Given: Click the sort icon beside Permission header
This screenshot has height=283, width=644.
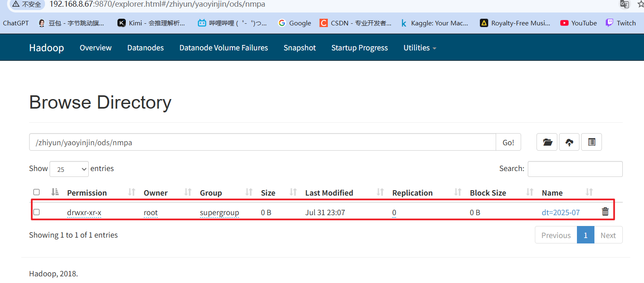Looking at the screenshot, I should tap(132, 192).
